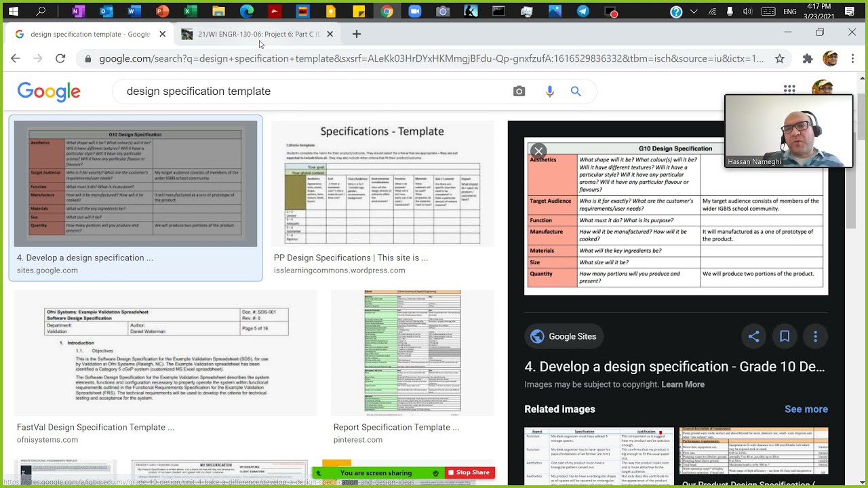Open the volume control in system tray
Image resolution: width=868 pixels, height=488 pixels.
tap(748, 12)
